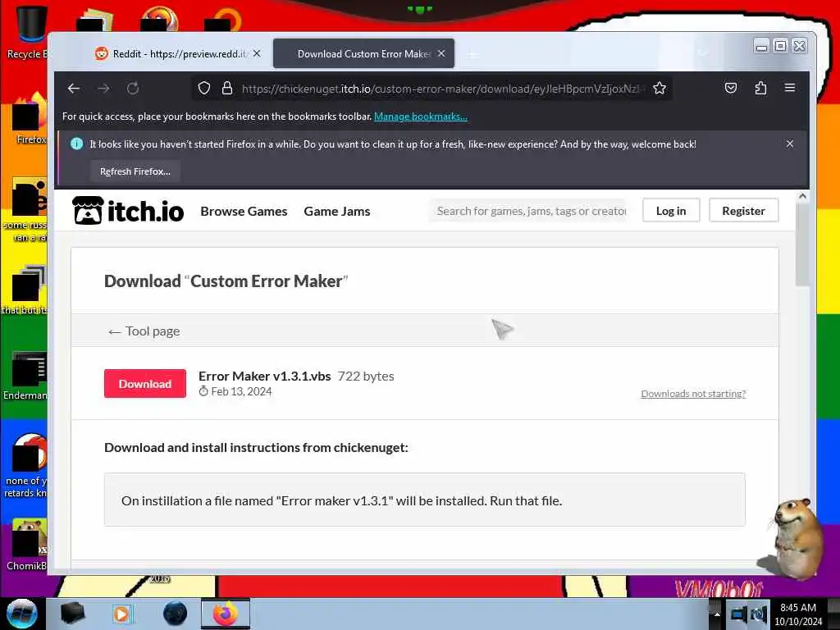Select the Recycle Bin desktop icon
This screenshot has height=630, width=840.
point(27,32)
